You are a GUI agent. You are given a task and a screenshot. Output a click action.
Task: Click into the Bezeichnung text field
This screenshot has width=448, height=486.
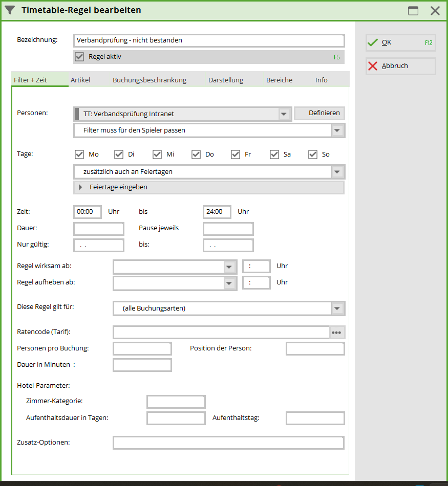pyautogui.click(x=209, y=40)
